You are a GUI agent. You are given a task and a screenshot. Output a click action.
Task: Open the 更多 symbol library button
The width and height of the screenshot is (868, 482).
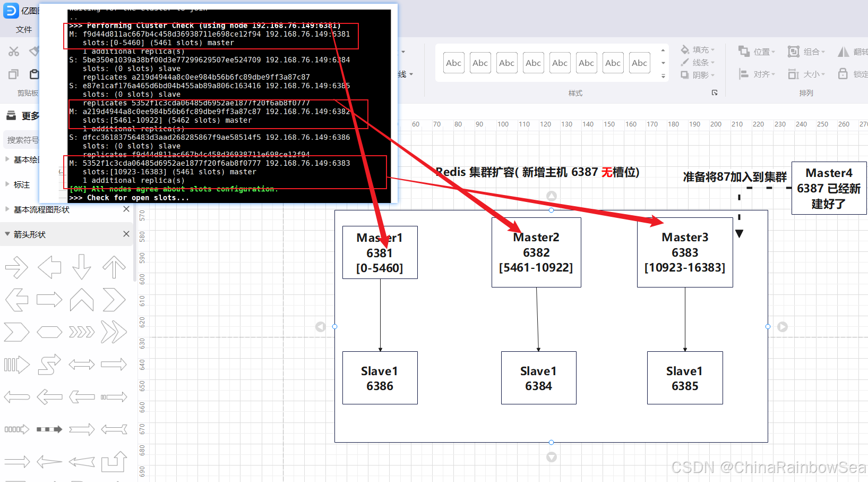22,116
